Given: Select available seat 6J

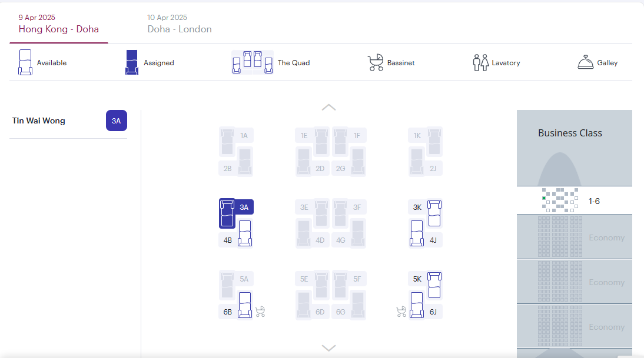Looking at the screenshot, I should point(417,306).
